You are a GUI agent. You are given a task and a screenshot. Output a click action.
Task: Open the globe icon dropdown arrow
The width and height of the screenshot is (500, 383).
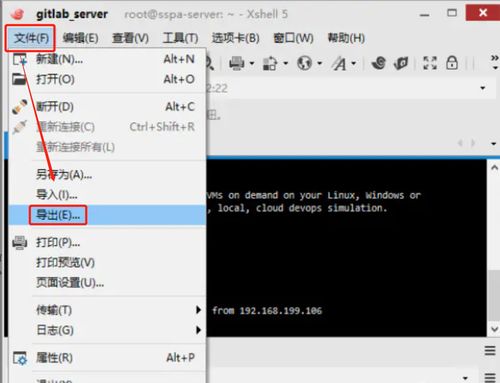click(x=320, y=63)
